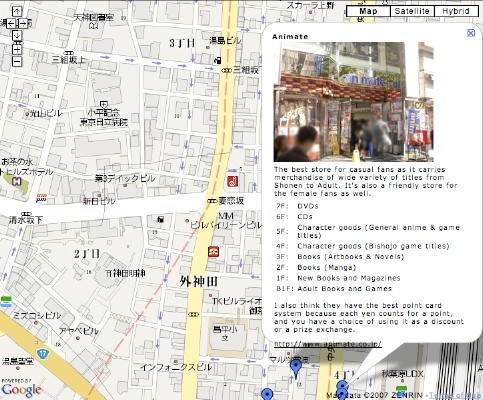The image size is (483, 400).
Task: Click the hospital icon above 小平記念
Action: tap(104, 104)
